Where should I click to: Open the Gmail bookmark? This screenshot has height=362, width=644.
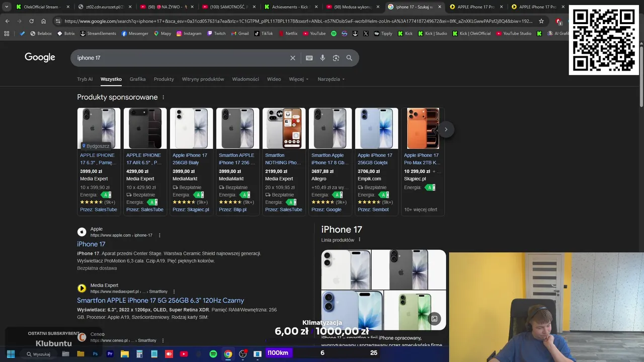pyautogui.click(x=239, y=34)
